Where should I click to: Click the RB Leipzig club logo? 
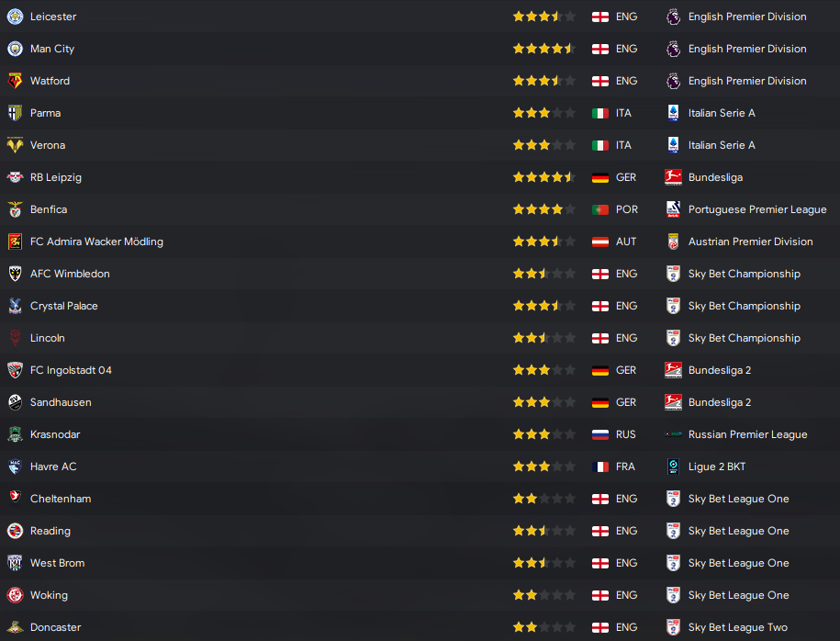15,177
